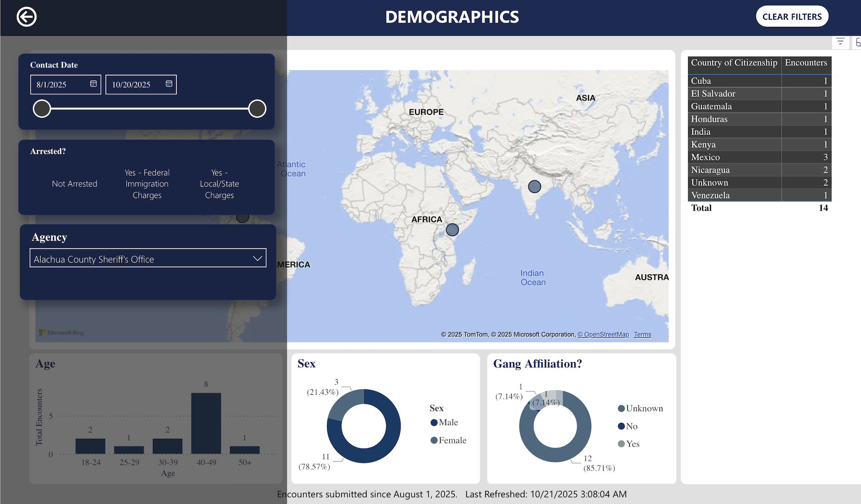The width and height of the screenshot is (861, 504).
Task: Open the end date calendar picker
Action: (x=169, y=84)
